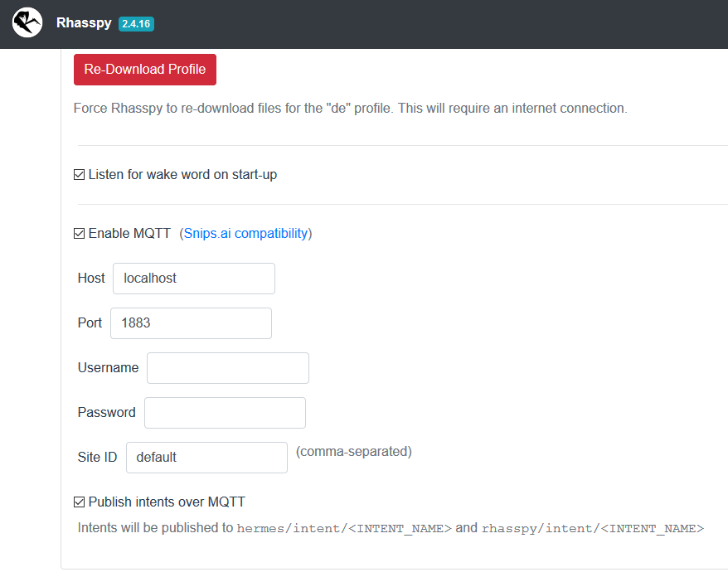This screenshot has width=728, height=577.
Task: Click the Site ID text label
Action: [x=97, y=458]
